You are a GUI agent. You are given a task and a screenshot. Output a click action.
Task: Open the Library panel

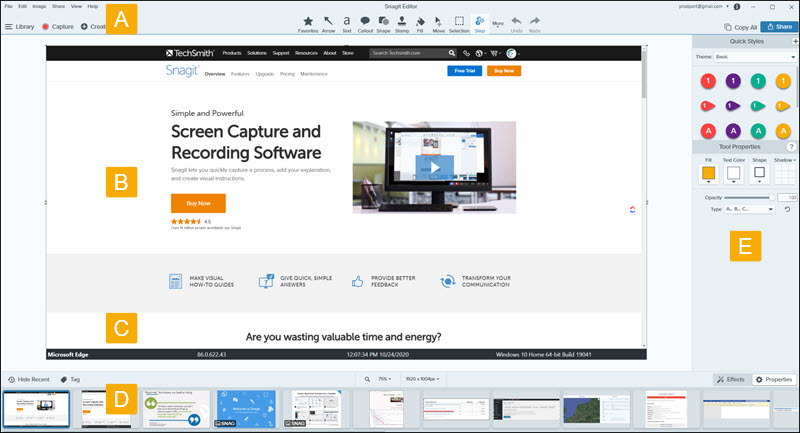19,27
